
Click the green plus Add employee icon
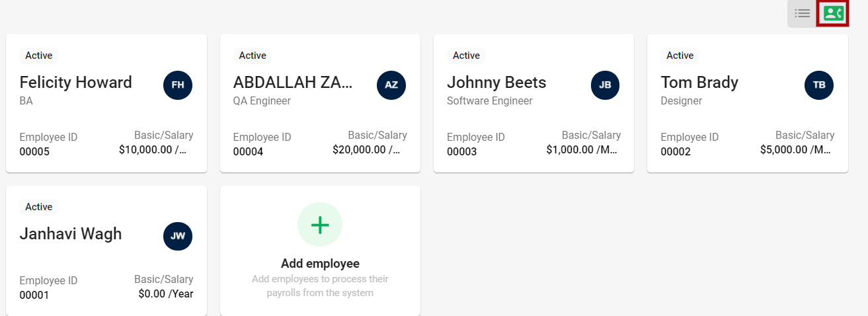pyautogui.click(x=320, y=225)
